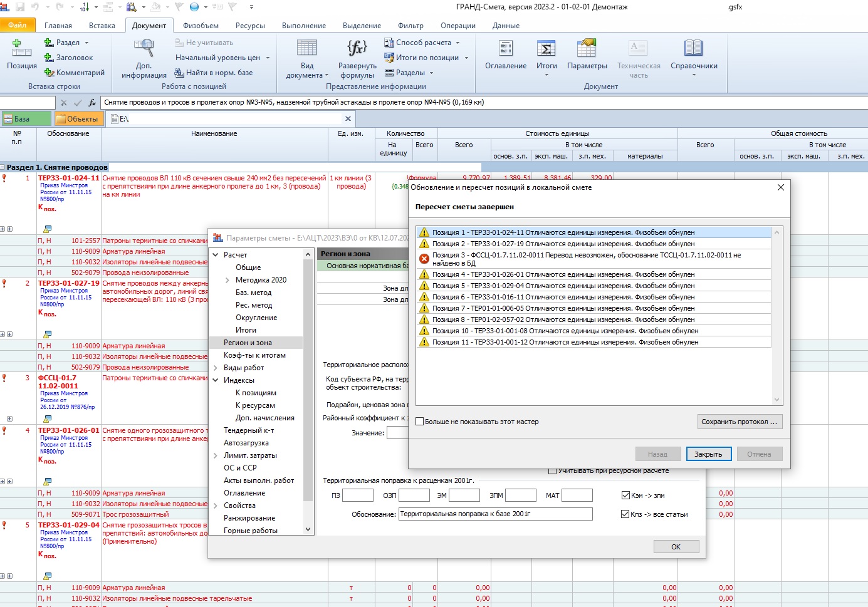
Task: Check 'Больше не показывать этот мастер'
Action: coord(420,422)
